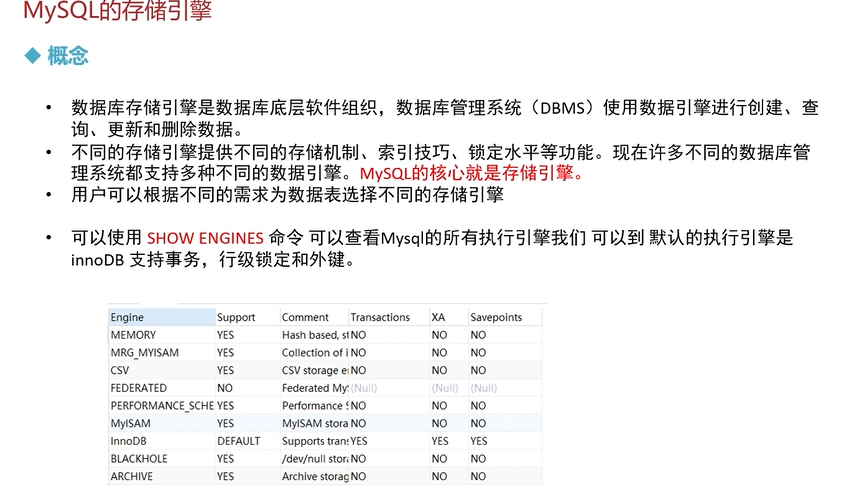Image resolution: width=851 pixels, height=501 pixels.
Task: Click the Comment column header
Action: click(x=314, y=317)
